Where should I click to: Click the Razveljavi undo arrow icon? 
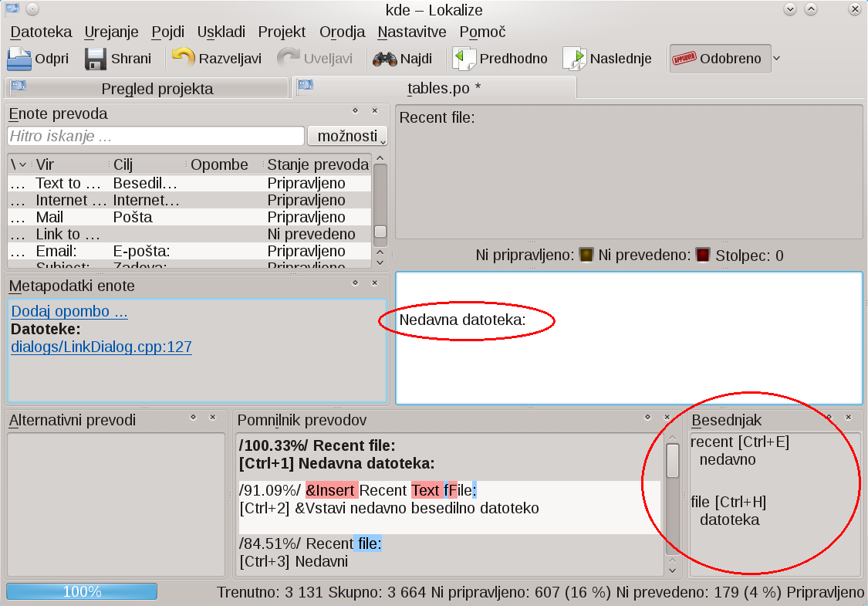pos(184,59)
